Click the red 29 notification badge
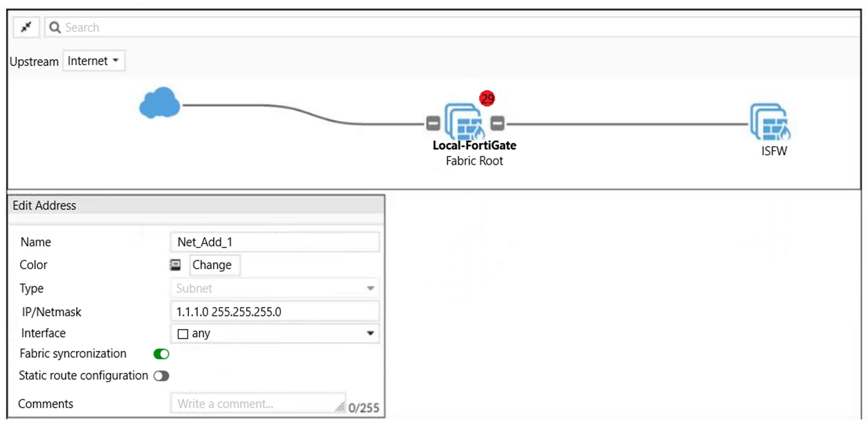868x421 pixels. 487,99
